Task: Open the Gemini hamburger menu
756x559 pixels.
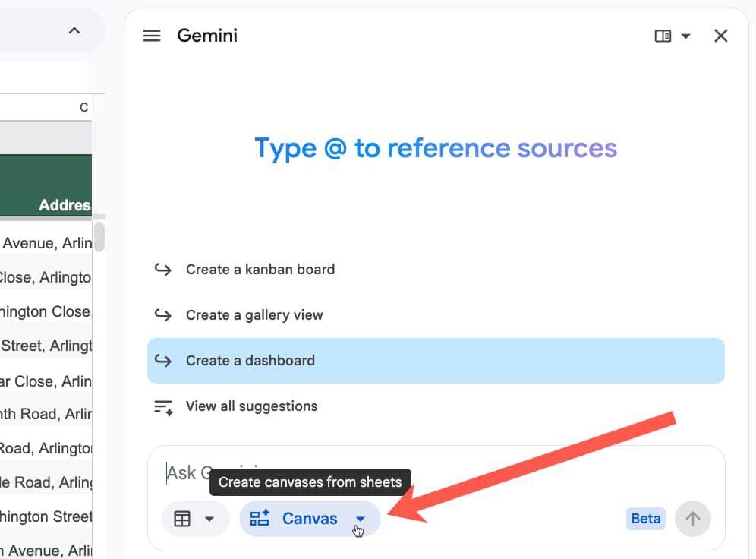Action: (152, 36)
